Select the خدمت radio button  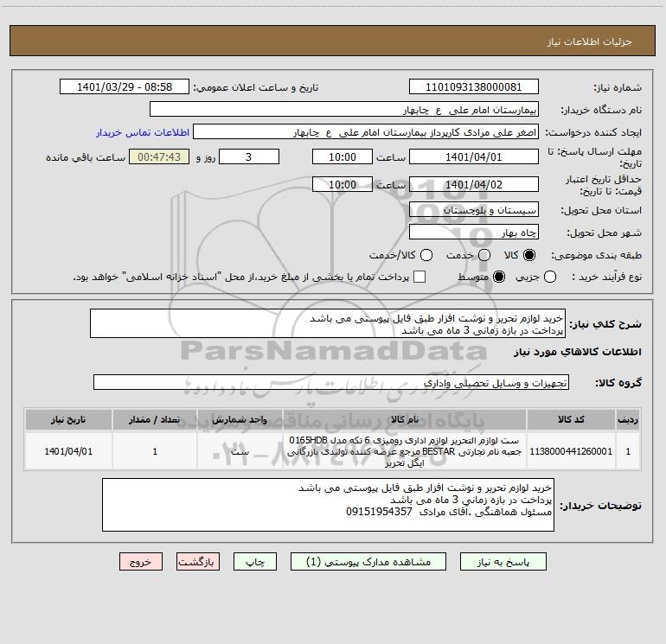point(484,255)
